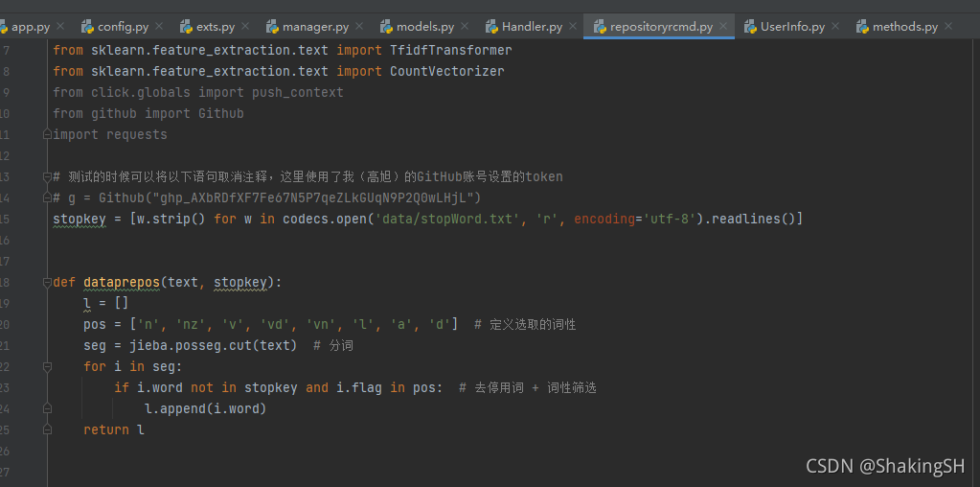Click the 'import requests' statement
The image size is (980, 487).
[110, 134]
